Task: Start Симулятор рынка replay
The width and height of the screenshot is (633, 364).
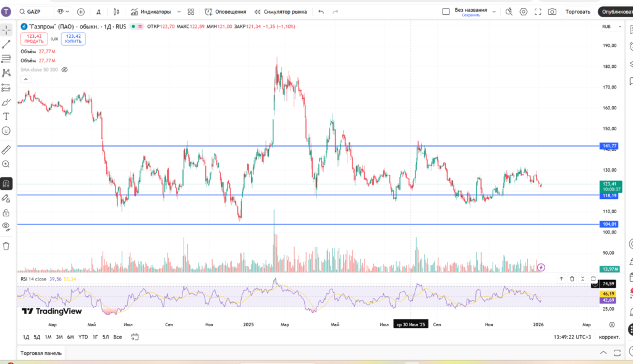Action: point(281,12)
